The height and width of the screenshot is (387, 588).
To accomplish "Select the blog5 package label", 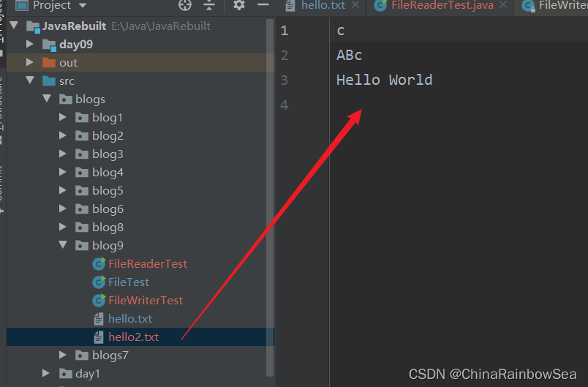I will click(x=108, y=190).
